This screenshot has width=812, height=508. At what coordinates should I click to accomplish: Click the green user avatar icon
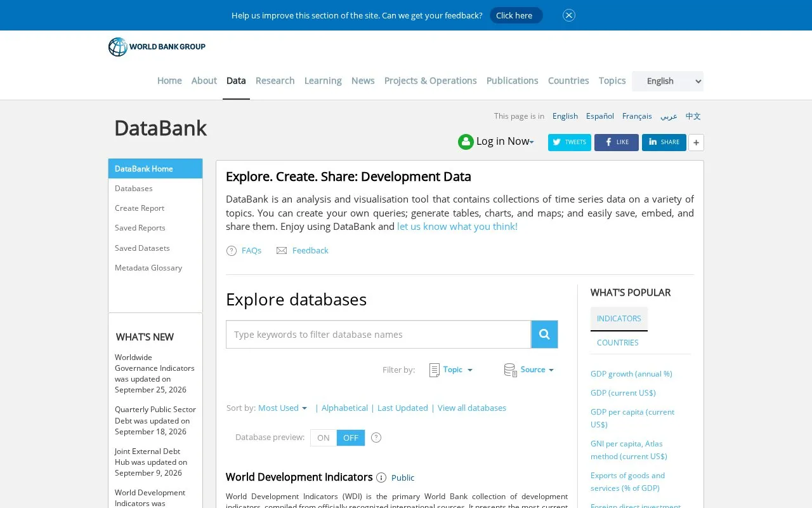tap(466, 142)
